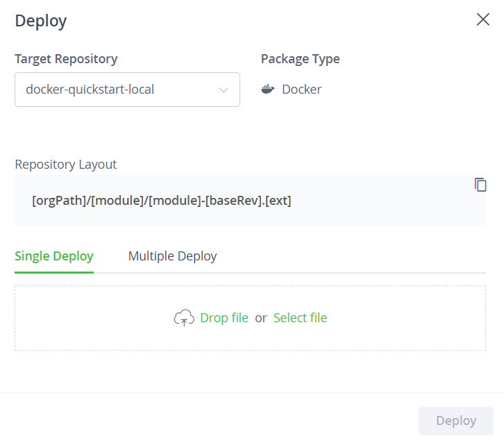Click the green underline beneath Single Deploy
The width and height of the screenshot is (504, 441).
tap(54, 272)
